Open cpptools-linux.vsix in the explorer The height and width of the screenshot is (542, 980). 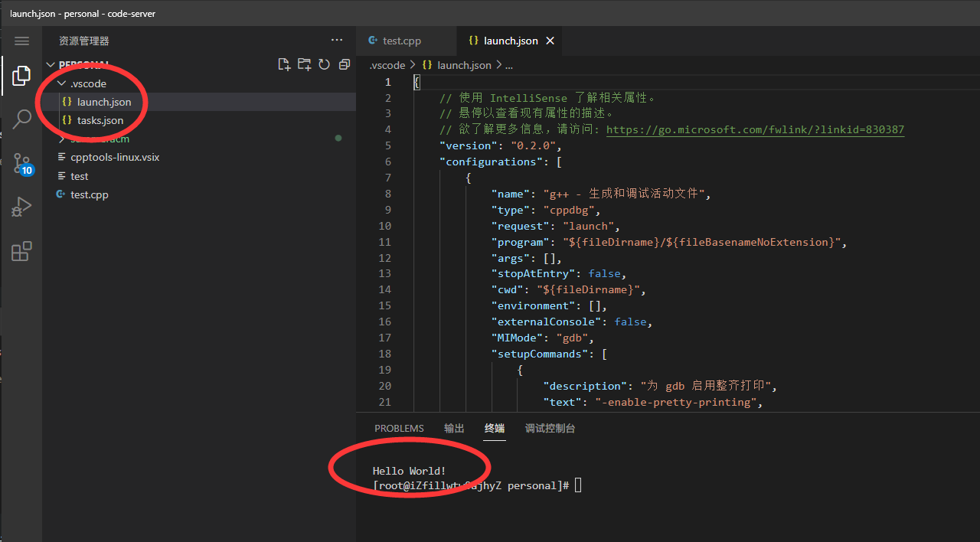[115, 157]
